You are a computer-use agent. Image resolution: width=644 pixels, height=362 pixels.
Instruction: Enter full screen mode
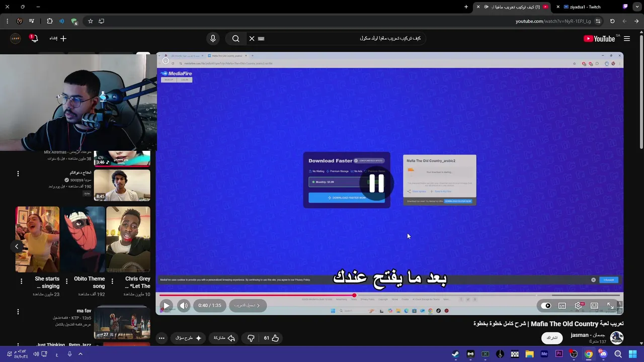(x=610, y=305)
